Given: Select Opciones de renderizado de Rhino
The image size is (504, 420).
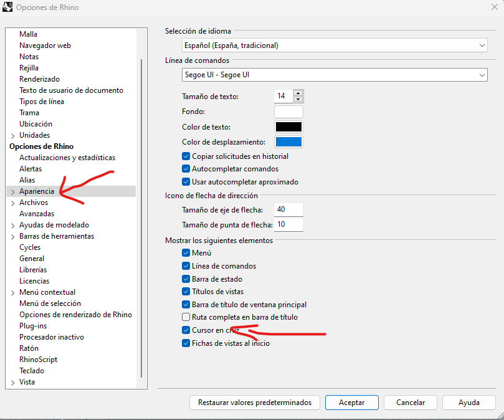Looking at the screenshot, I should [75, 315].
